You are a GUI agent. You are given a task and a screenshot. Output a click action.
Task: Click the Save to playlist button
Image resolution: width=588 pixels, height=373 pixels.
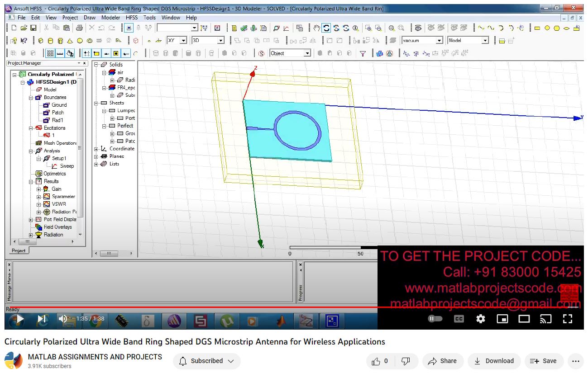point(543,361)
